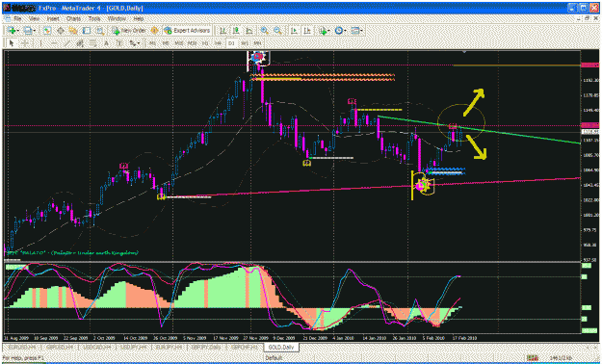602x364 pixels.
Task: Expand the Indicators dropdown arrow
Action: [x=329, y=31]
